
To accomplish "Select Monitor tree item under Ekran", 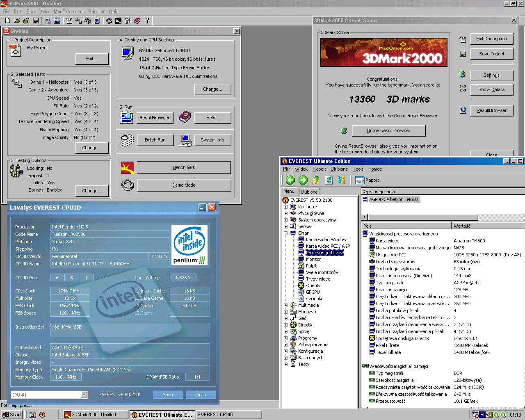I will coord(313,259).
